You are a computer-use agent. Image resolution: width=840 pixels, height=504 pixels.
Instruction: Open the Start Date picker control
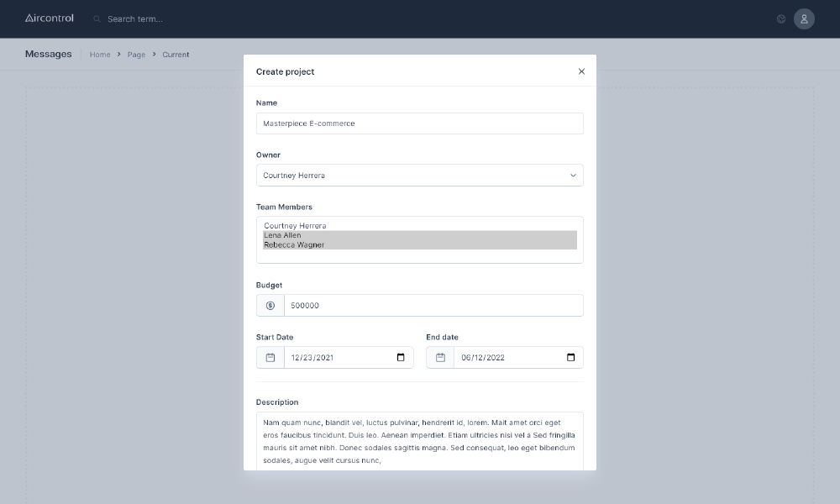pyautogui.click(x=402, y=357)
